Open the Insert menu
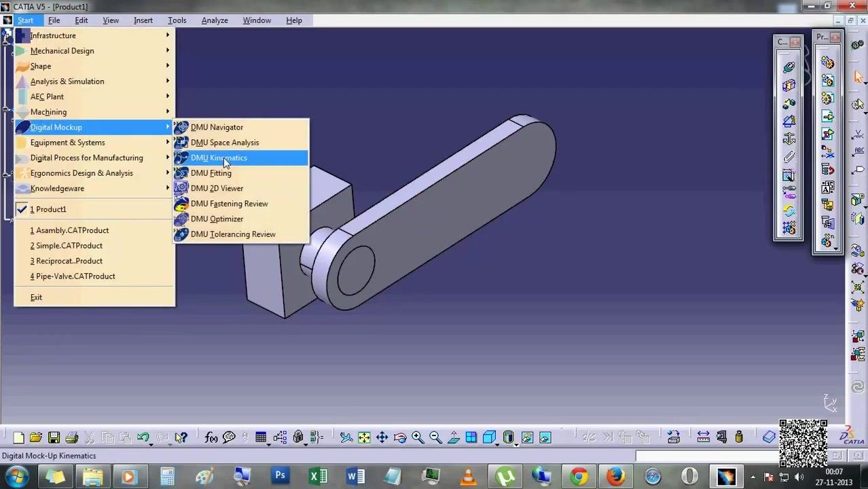 (x=143, y=20)
